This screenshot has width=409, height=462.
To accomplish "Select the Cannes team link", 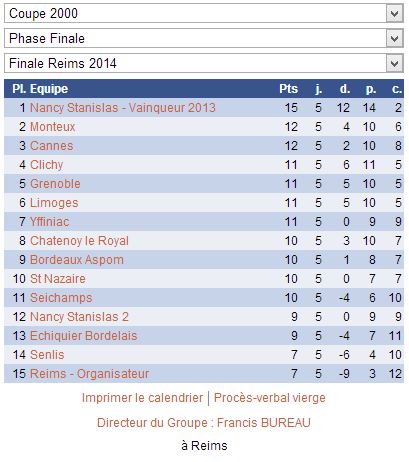I will pyautogui.click(x=51, y=146).
